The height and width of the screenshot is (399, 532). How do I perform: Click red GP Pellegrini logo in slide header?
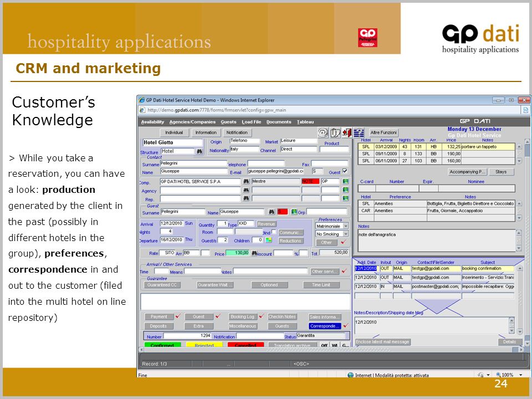[x=367, y=37]
